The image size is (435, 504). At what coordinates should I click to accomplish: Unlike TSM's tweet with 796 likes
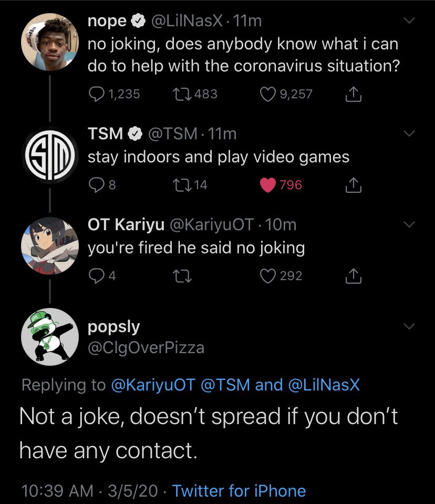coord(268,184)
